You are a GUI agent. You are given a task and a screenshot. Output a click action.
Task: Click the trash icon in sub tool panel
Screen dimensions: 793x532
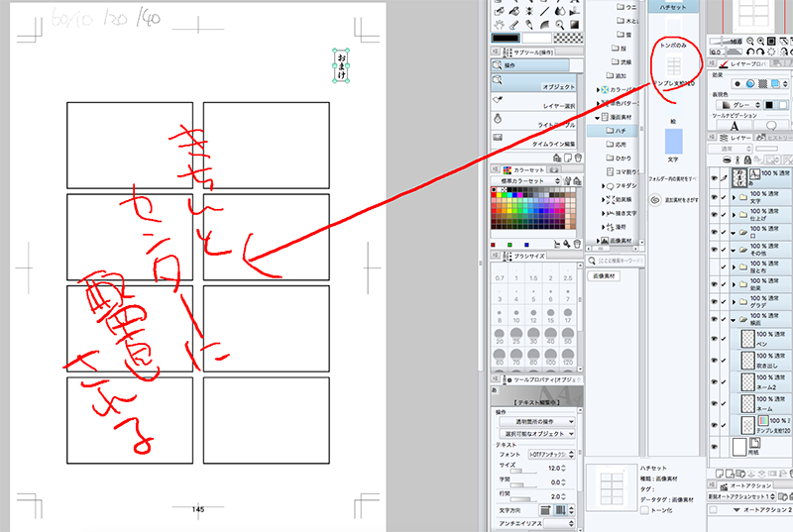click(x=578, y=159)
